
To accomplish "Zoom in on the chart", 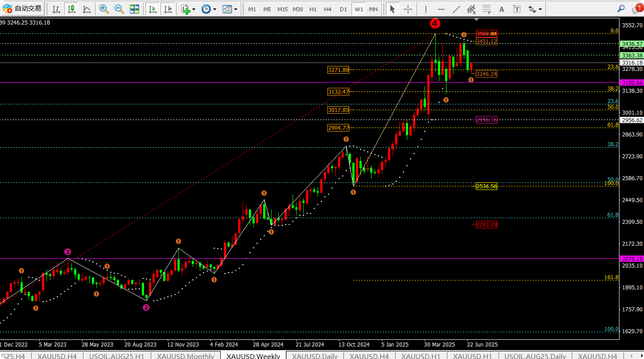I will tap(104, 9).
